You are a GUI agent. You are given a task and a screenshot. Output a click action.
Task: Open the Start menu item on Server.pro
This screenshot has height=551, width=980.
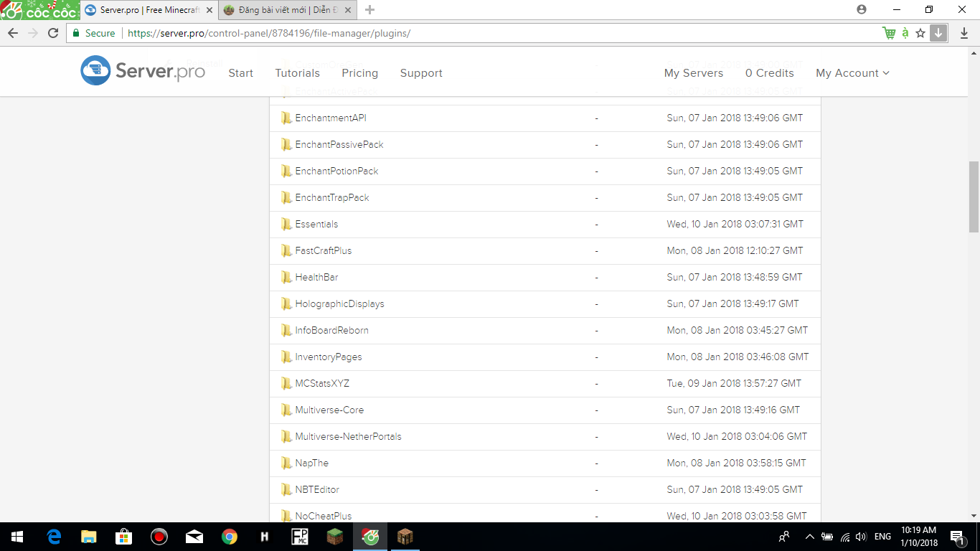coord(241,73)
